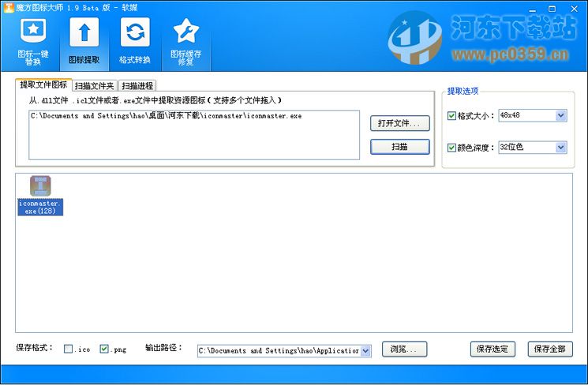Click the 保存全部 save all button
Image resolution: width=588 pixels, height=385 pixels.
[x=550, y=349]
